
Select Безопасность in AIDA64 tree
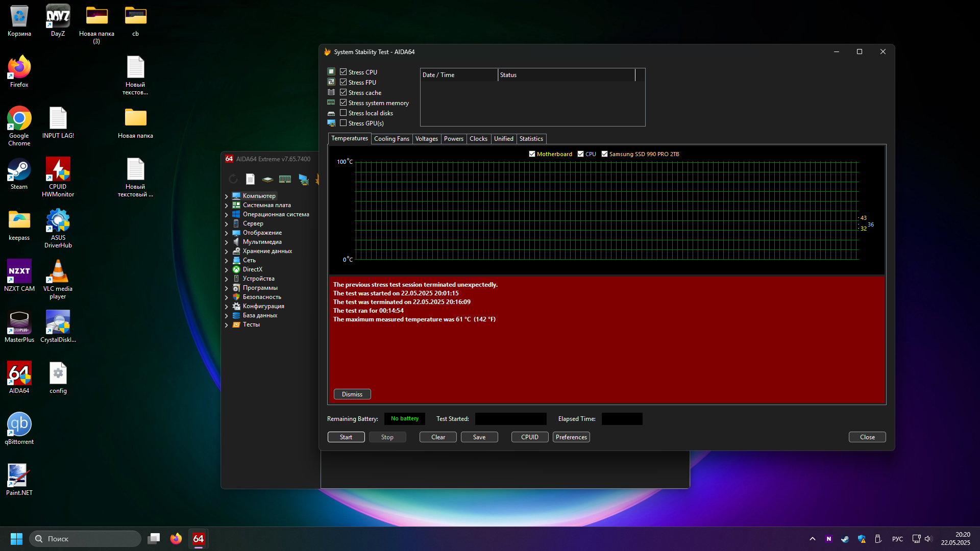click(262, 297)
